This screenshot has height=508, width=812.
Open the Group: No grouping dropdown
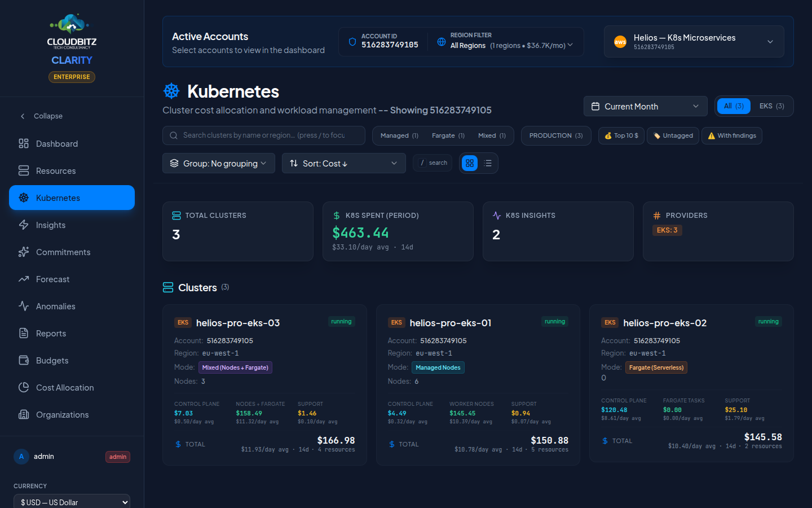(219, 163)
